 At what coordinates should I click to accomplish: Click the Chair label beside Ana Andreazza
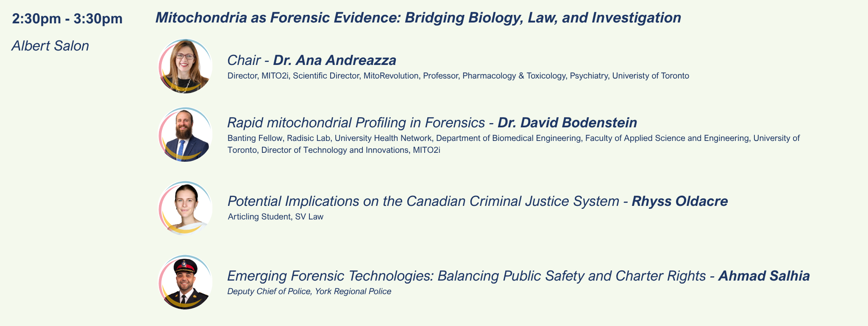pos(244,60)
